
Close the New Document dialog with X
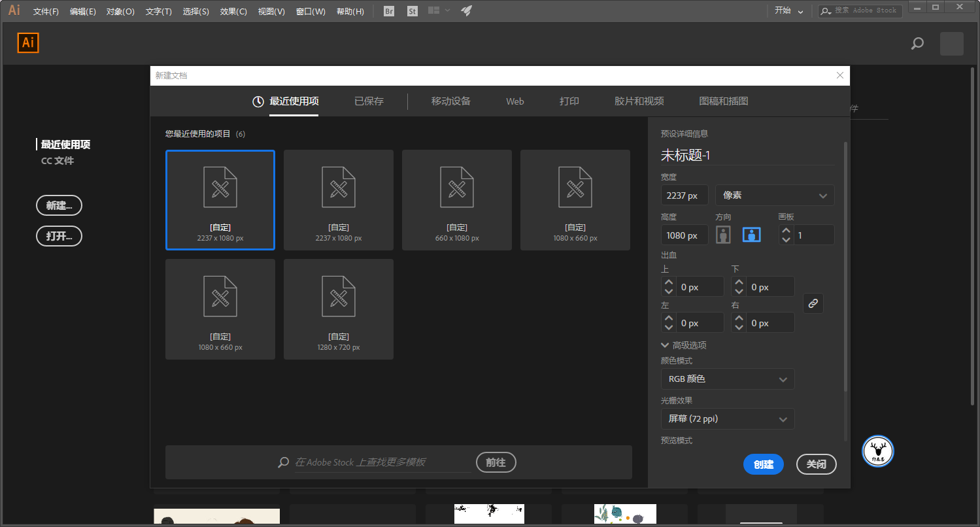(840, 76)
